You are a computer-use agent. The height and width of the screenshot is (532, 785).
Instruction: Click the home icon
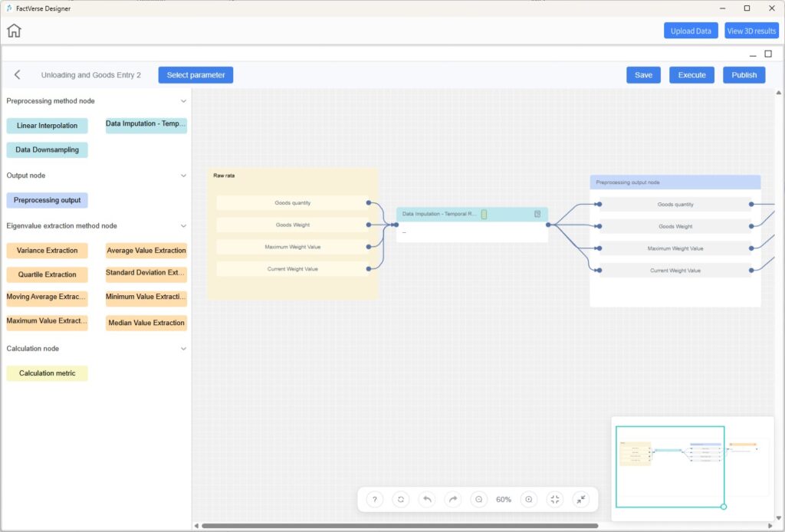14,31
